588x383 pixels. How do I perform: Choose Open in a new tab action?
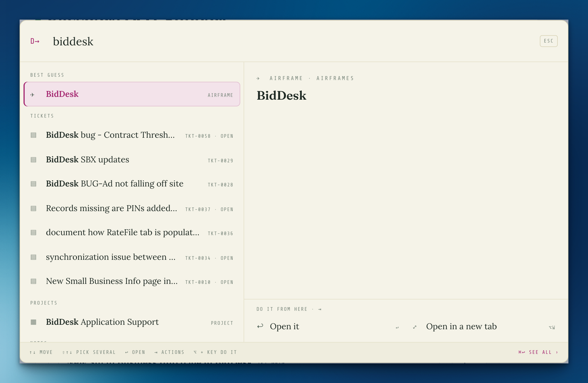[484, 326]
